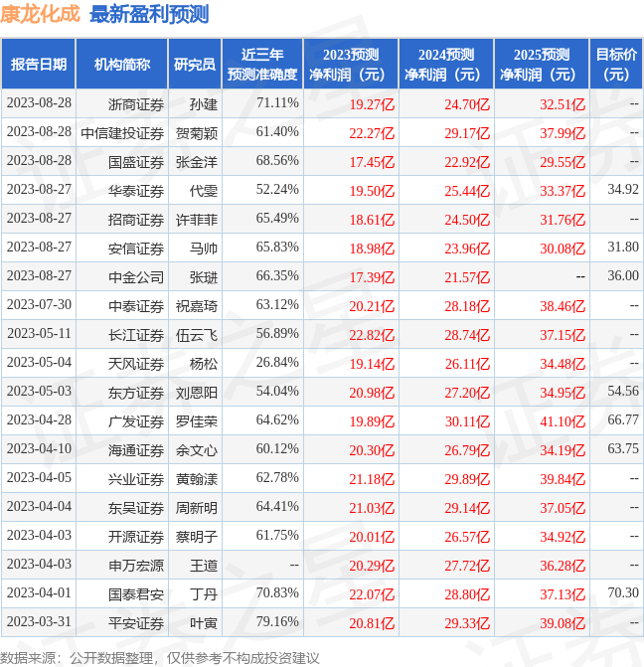Click the 近三年预测准确度 column header

pos(262,65)
